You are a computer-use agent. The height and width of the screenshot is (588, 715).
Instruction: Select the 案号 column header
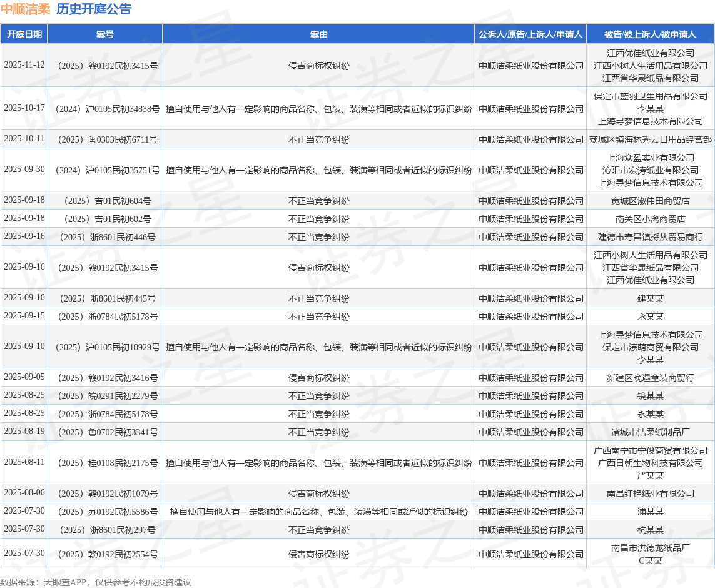pyautogui.click(x=105, y=34)
